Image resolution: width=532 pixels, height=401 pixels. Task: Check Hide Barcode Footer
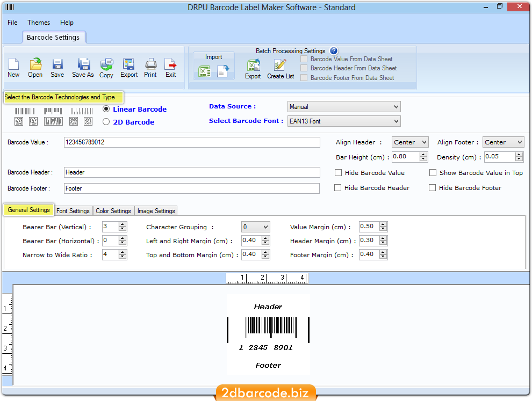pyautogui.click(x=432, y=187)
